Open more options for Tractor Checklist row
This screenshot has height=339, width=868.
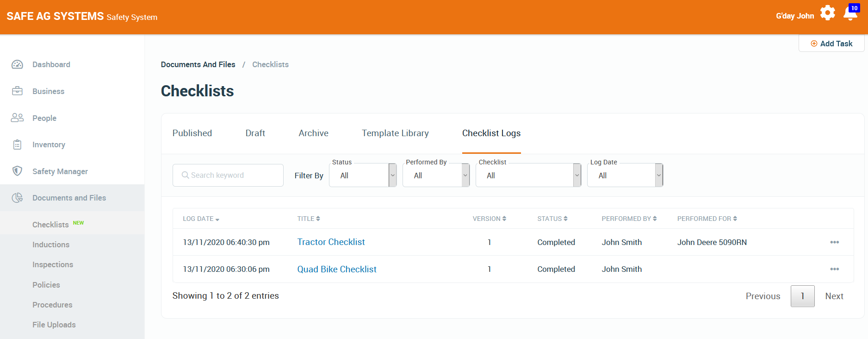click(x=834, y=242)
